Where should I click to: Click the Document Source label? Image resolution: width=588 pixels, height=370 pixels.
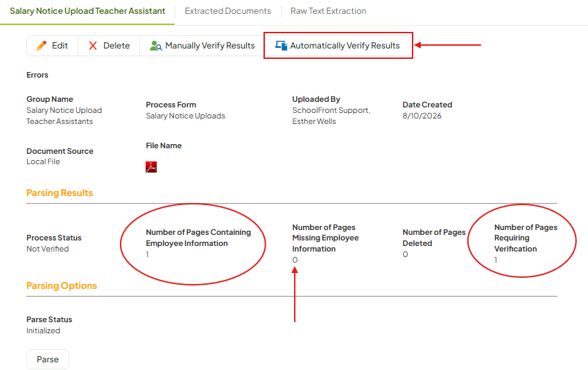[60, 151]
